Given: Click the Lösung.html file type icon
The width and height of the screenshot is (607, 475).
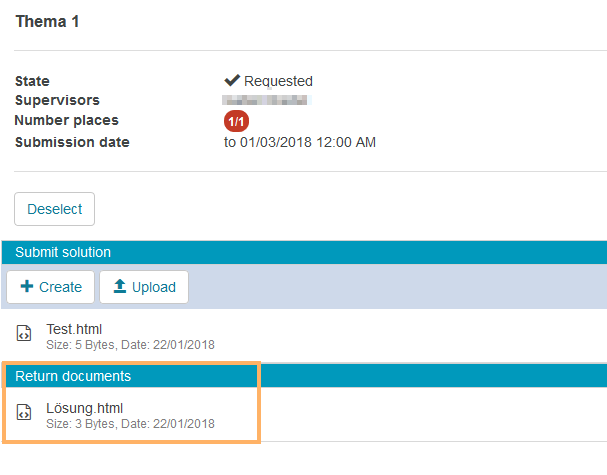Looking at the screenshot, I should tap(24, 414).
